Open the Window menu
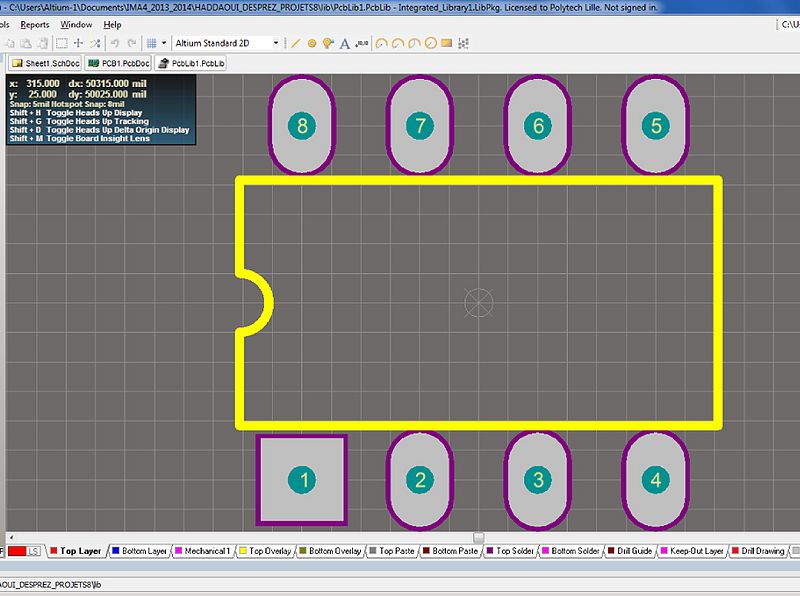 [x=76, y=24]
